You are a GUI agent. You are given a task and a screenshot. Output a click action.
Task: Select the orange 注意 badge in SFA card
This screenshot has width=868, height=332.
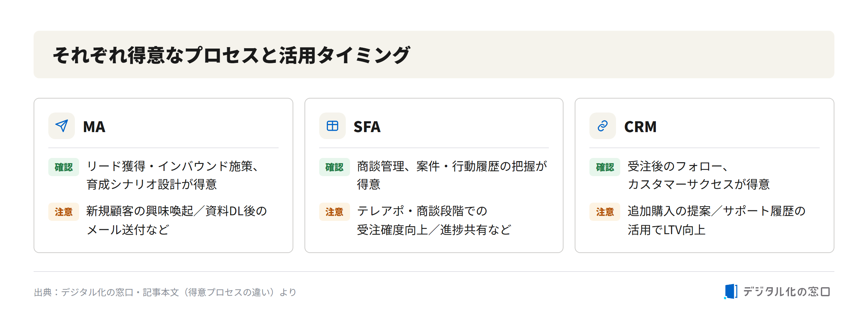tap(334, 212)
